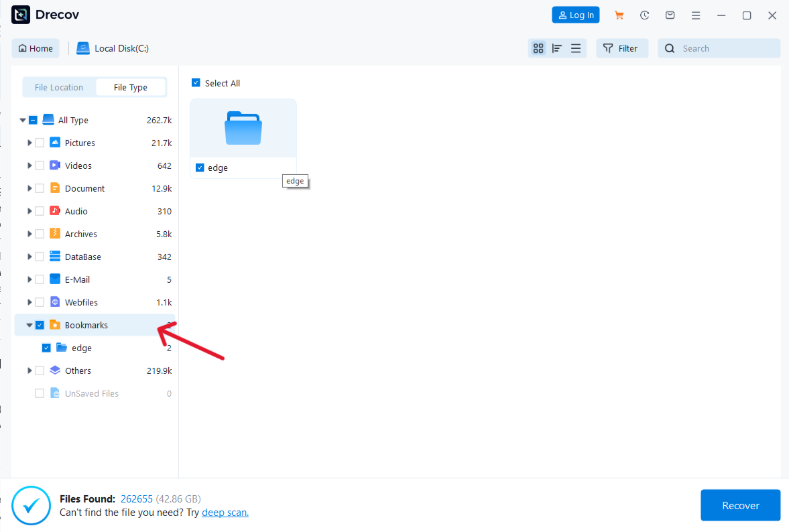Viewport: 789px width, 532px height.
Task: Check the Pictures category checkbox
Action: tap(39, 142)
